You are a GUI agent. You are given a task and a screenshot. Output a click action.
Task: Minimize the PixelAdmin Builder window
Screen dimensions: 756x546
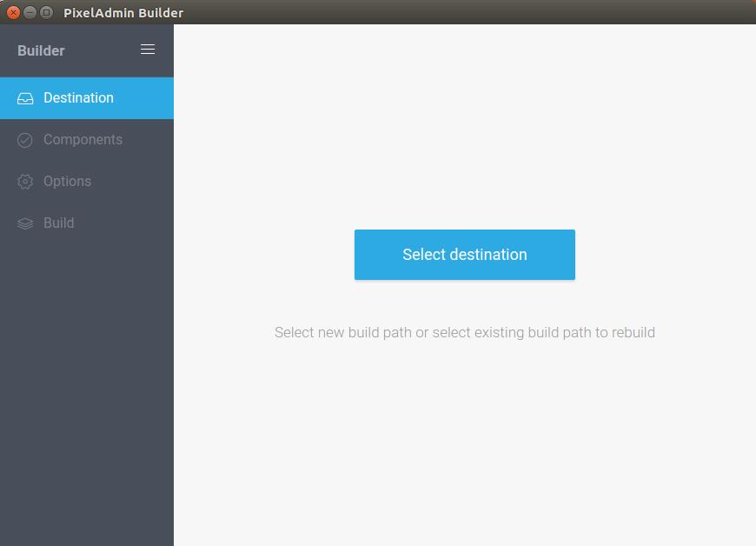pos(30,12)
